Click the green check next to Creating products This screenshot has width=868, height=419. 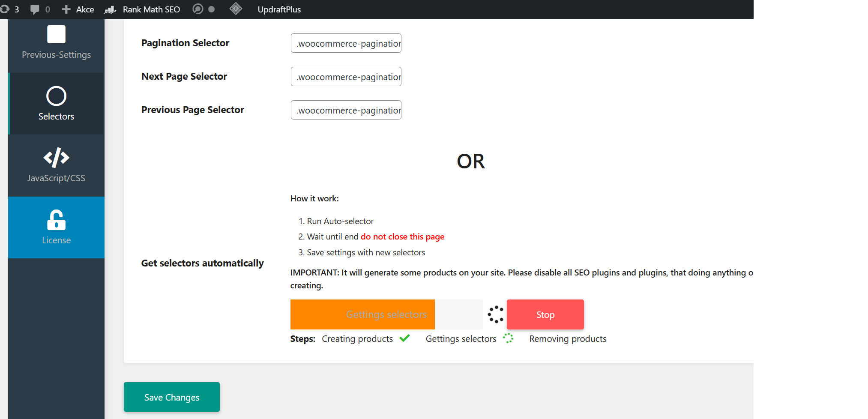[404, 338]
